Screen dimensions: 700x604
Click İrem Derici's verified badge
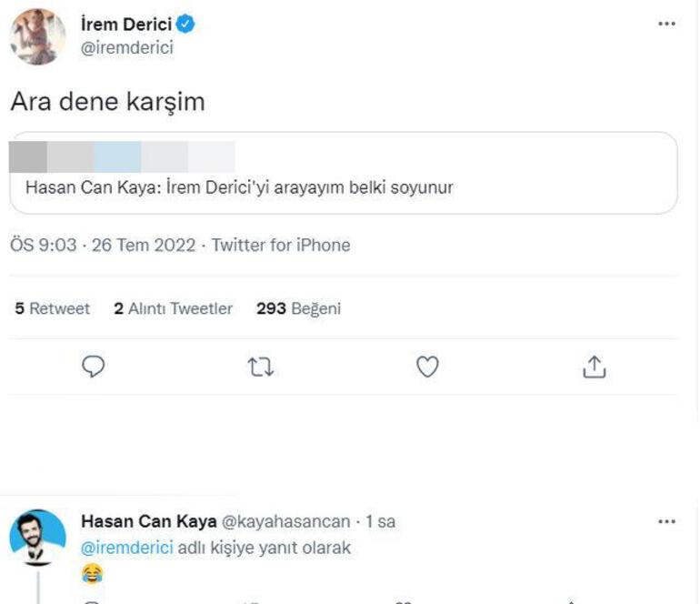[185, 25]
